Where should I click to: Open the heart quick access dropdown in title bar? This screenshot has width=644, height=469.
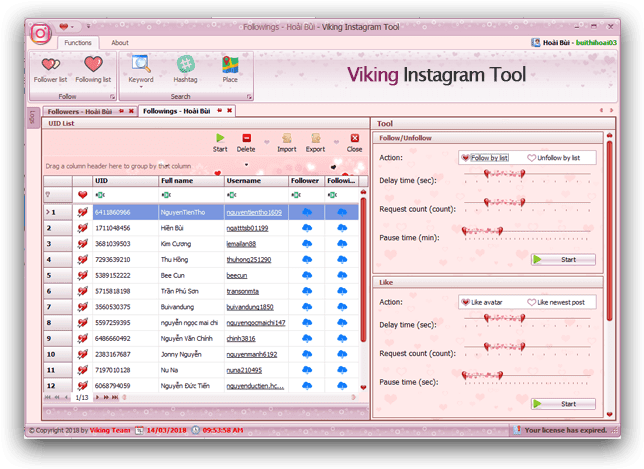point(67,27)
